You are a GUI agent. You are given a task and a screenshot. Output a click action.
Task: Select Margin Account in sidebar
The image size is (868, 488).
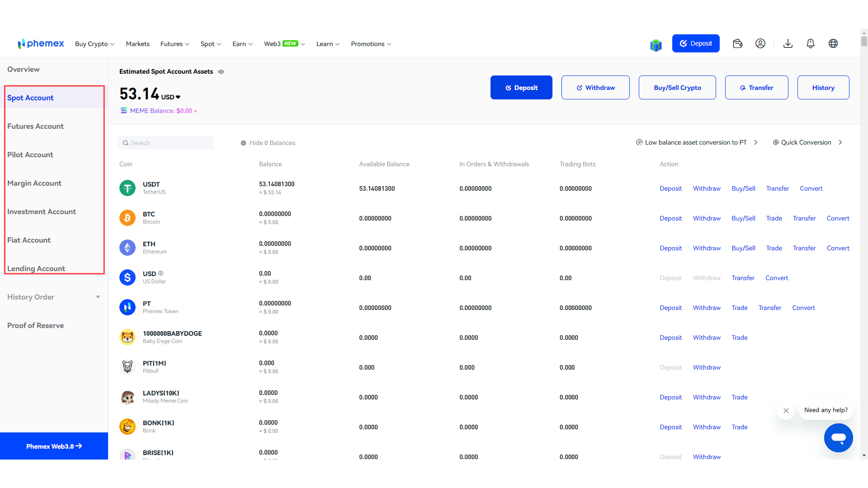pos(34,183)
